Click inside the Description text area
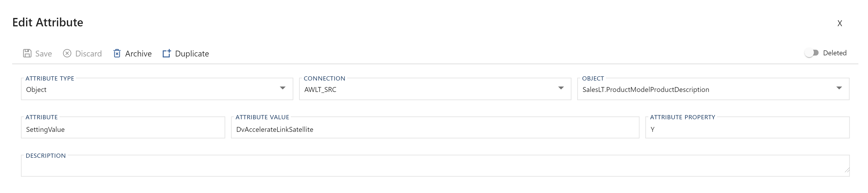868x193 pixels. 435,166
